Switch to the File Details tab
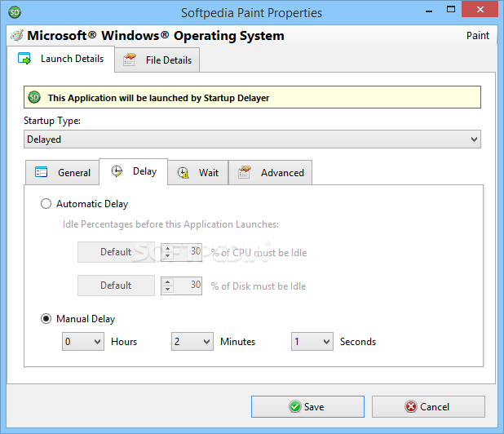The height and width of the screenshot is (434, 504). [x=157, y=60]
